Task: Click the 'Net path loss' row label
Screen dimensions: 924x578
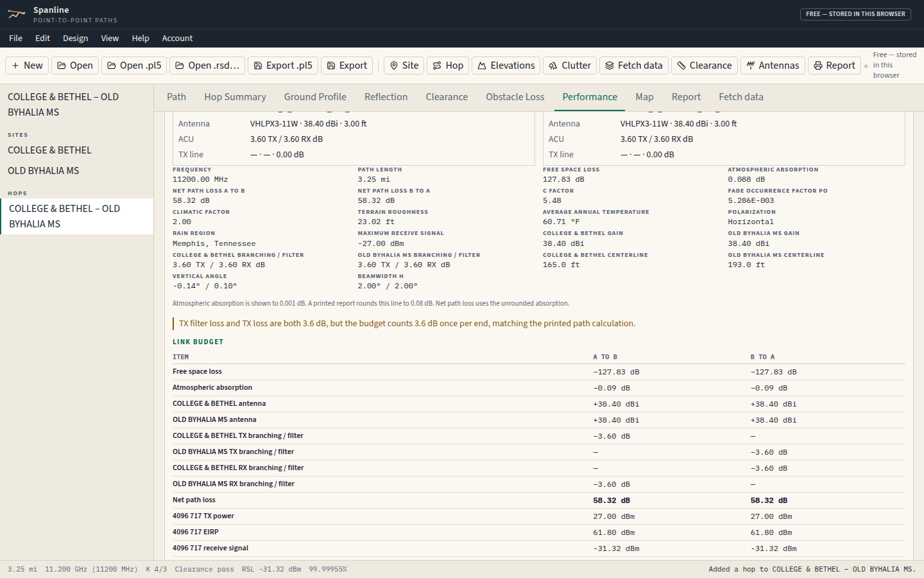Action: click(194, 500)
